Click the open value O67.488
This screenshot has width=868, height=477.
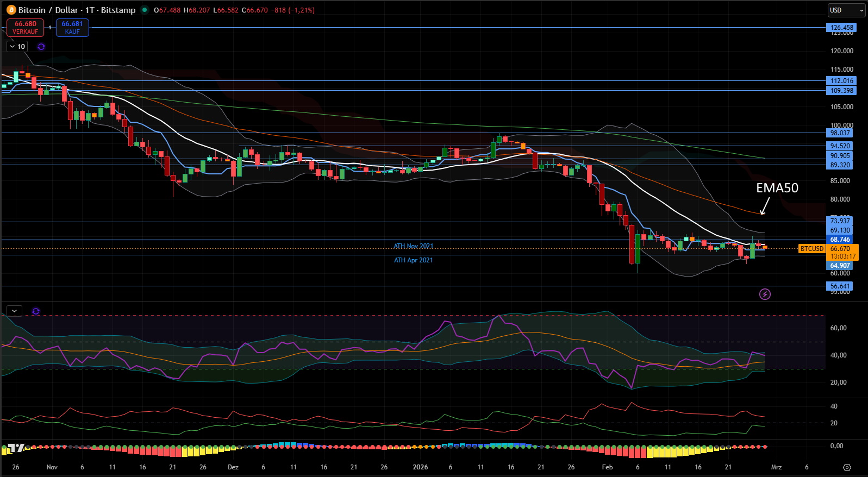point(167,10)
